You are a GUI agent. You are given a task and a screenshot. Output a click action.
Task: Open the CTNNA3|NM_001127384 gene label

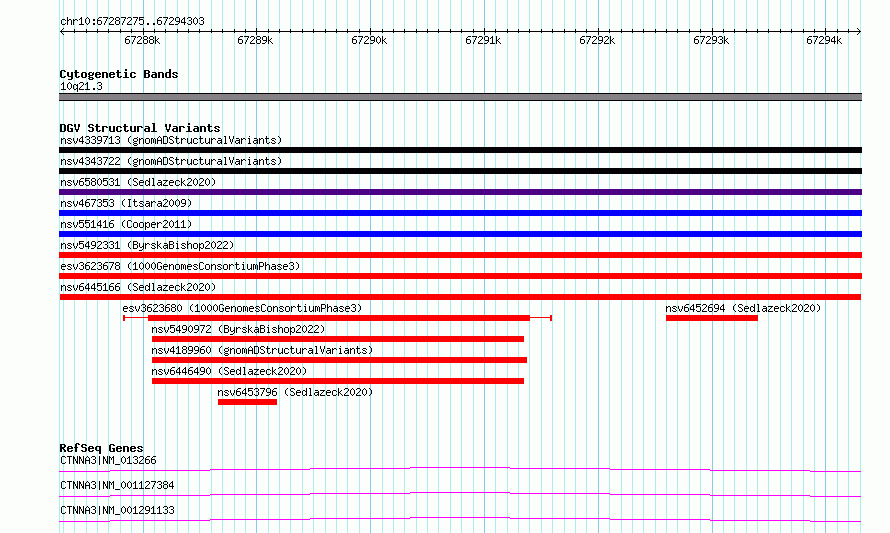[x=117, y=485]
